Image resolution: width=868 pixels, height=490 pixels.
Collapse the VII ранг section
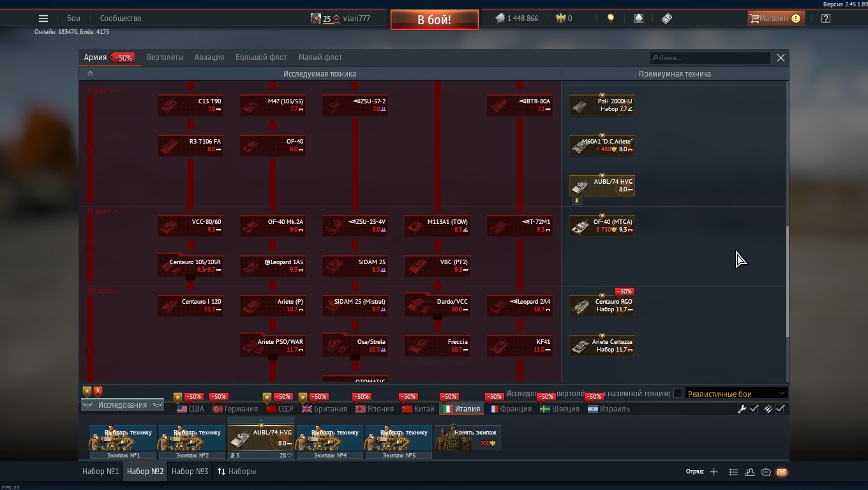coord(104,291)
